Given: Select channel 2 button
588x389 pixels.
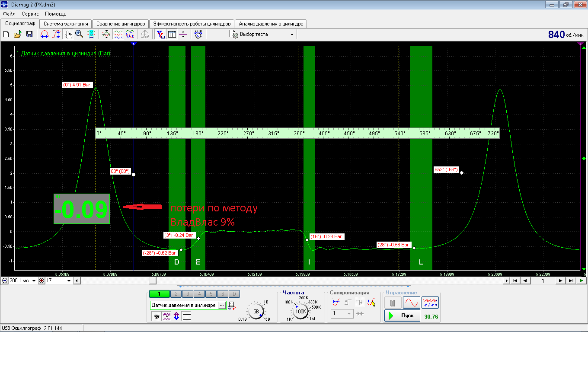Looking at the screenshot, I should point(176,294).
